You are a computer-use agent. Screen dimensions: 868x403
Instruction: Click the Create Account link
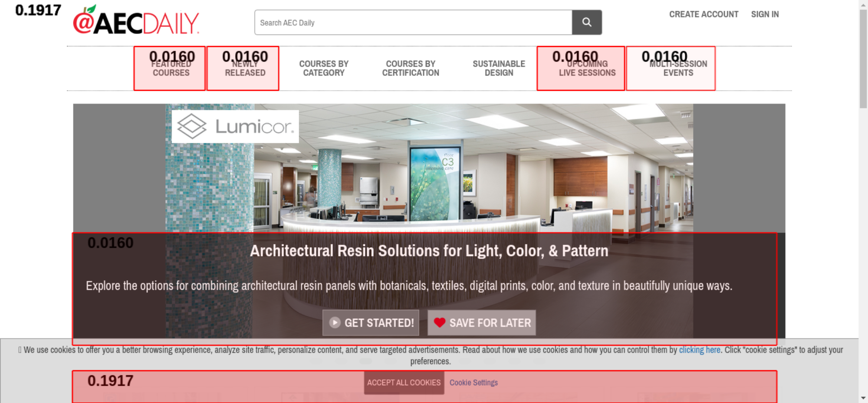pos(704,14)
